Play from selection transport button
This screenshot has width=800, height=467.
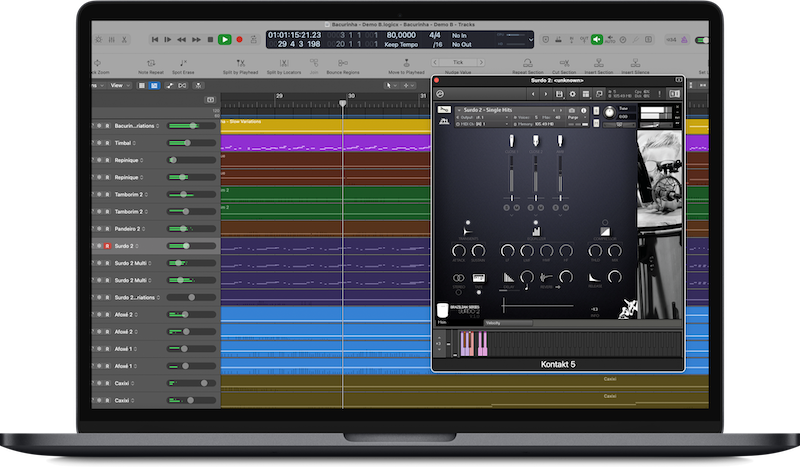[x=168, y=39]
